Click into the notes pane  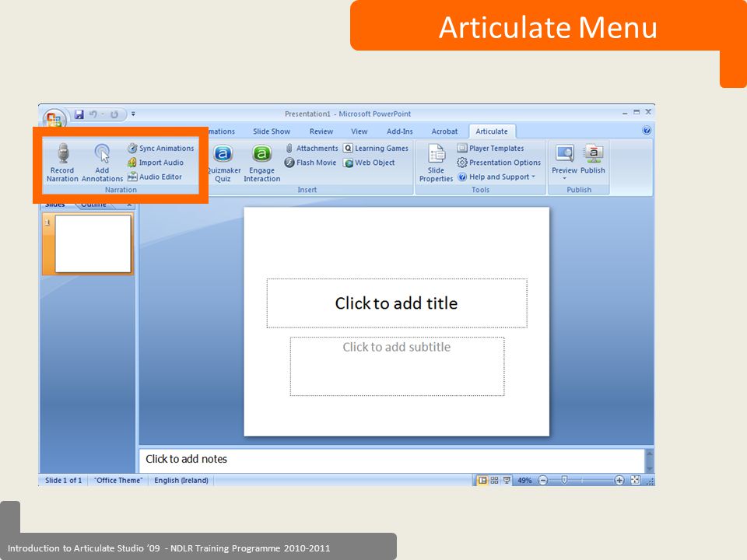[391, 460]
